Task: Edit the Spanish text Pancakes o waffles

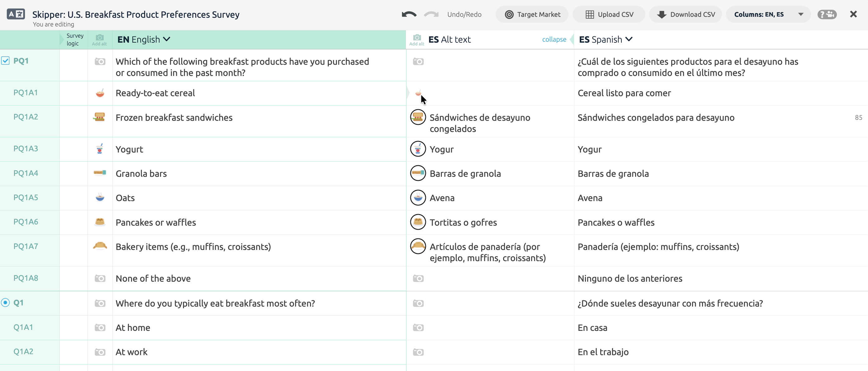Action: [616, 223]
